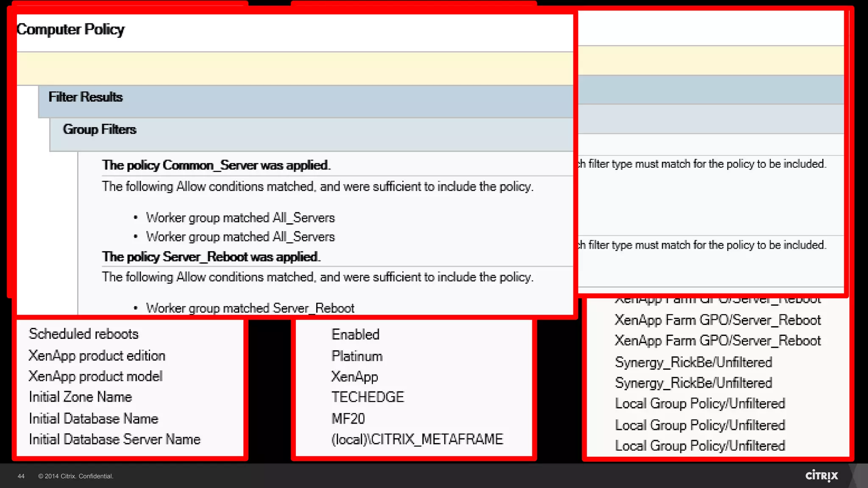Click the Allow conditions sentence under Common_Server

click(317, 186)
